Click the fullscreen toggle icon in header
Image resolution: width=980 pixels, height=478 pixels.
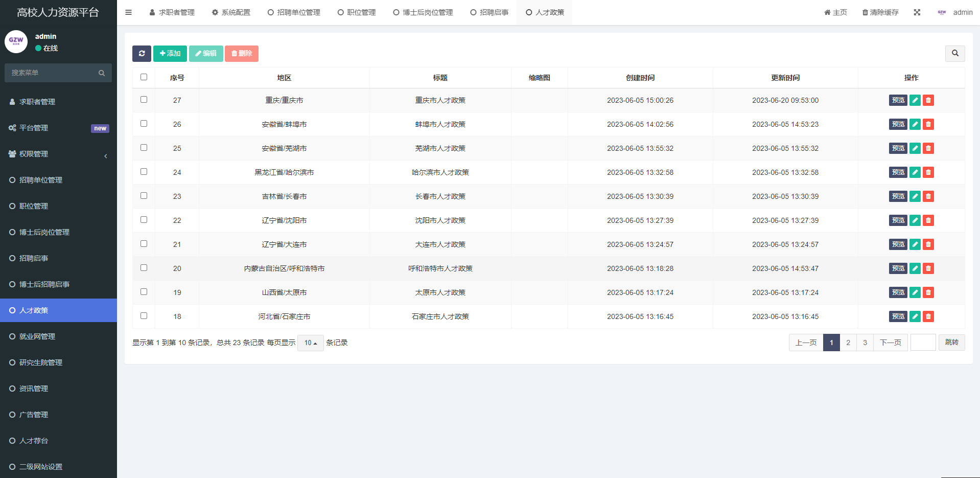click(917, 12)
